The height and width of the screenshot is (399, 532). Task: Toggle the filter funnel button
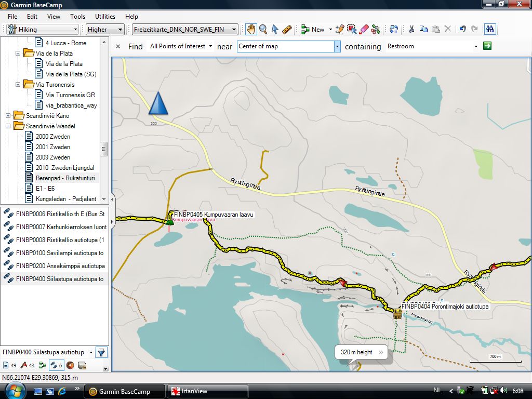pyautogui.click(x=101, y=352)
